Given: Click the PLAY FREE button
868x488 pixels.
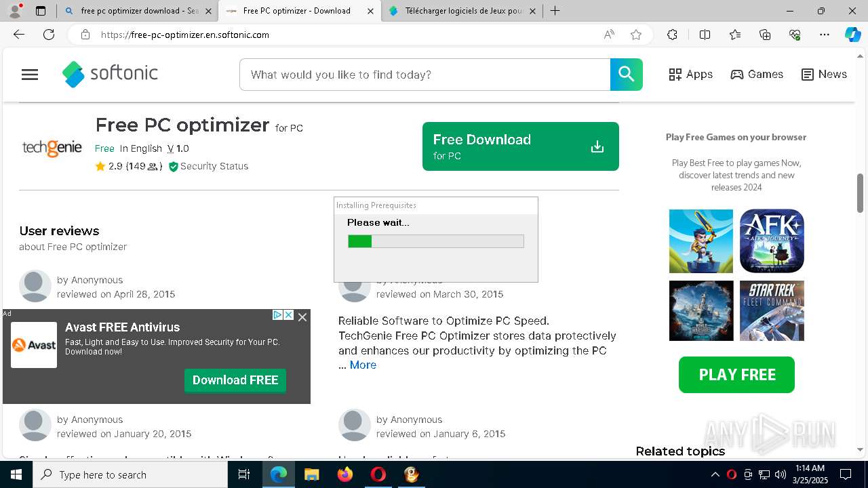Looking at the screenshot, I should pyautogui.click(x=736, y=375).
